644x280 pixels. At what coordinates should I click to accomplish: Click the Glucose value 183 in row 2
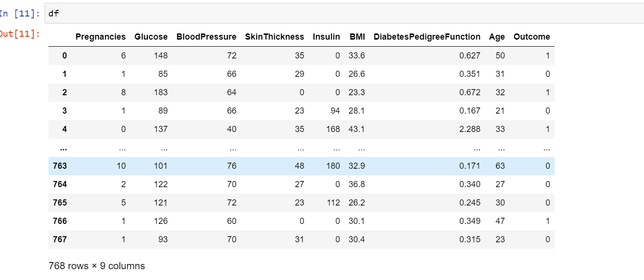click(x=161, y=92)
